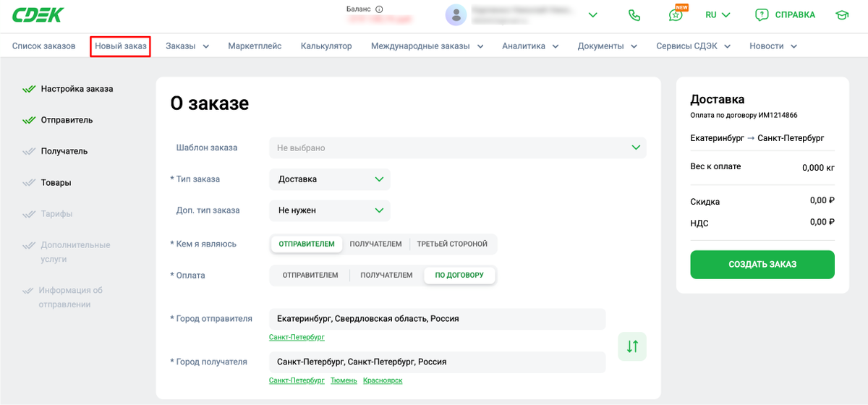868x405 pixels.
Task: Click the user avatar icon
Action: click(456, 14)
